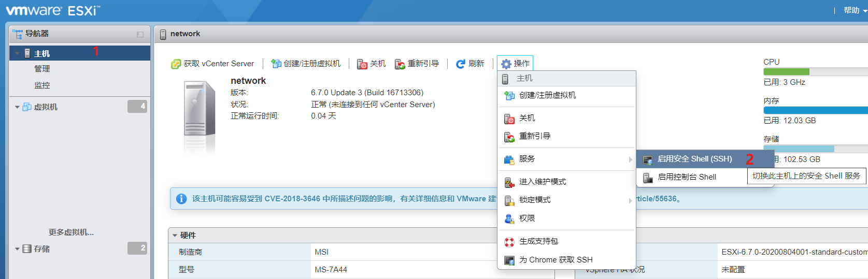
Task: Expand the 锁定模式 submenu arrow
Action: (x=630, y=200)
